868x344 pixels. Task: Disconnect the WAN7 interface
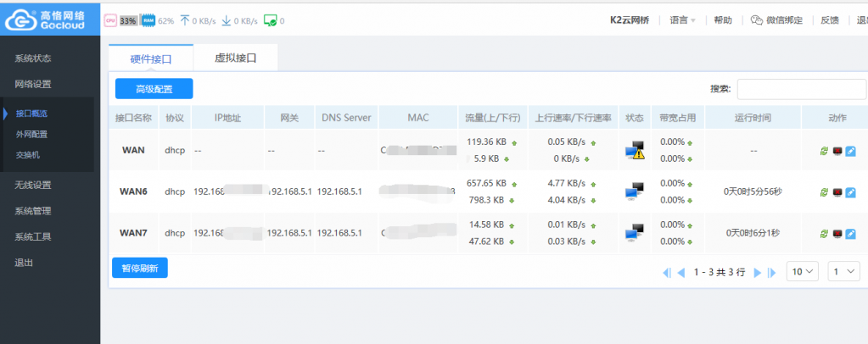pyautogui.click(x=837, y=233)
